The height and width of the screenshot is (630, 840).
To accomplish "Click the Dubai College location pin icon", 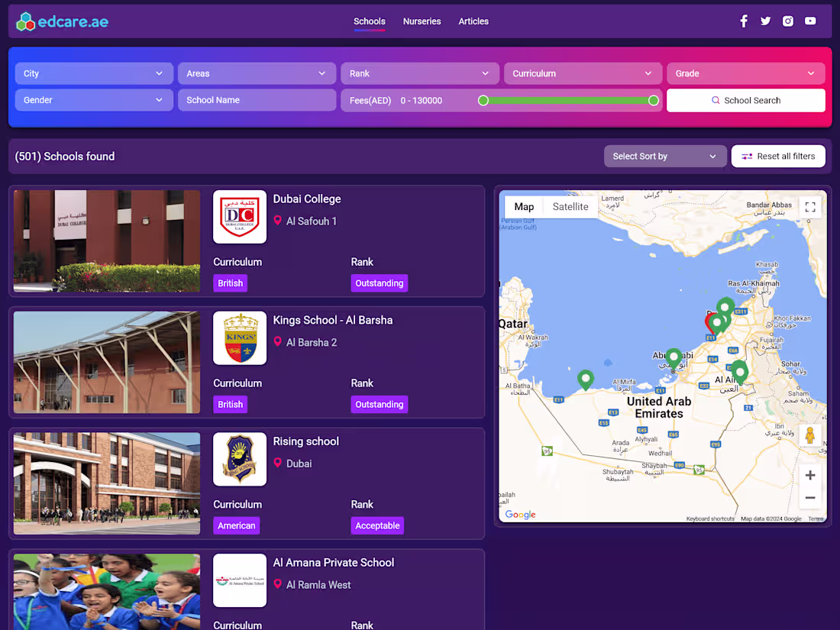I will coord(277,220).
